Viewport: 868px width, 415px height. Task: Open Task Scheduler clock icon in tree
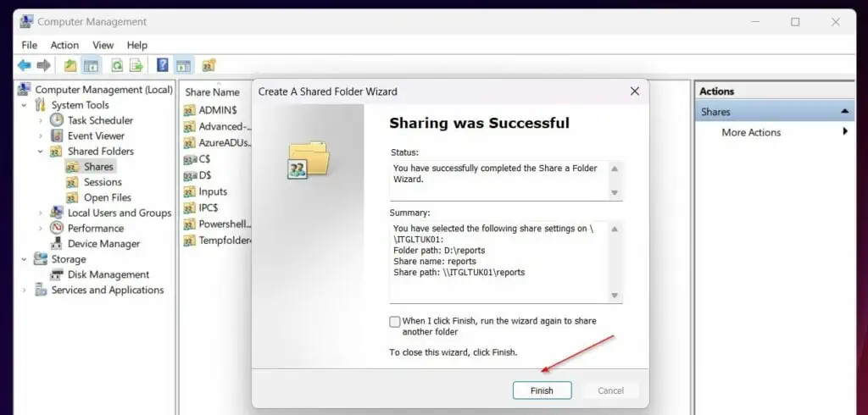[x=57, y=120]
